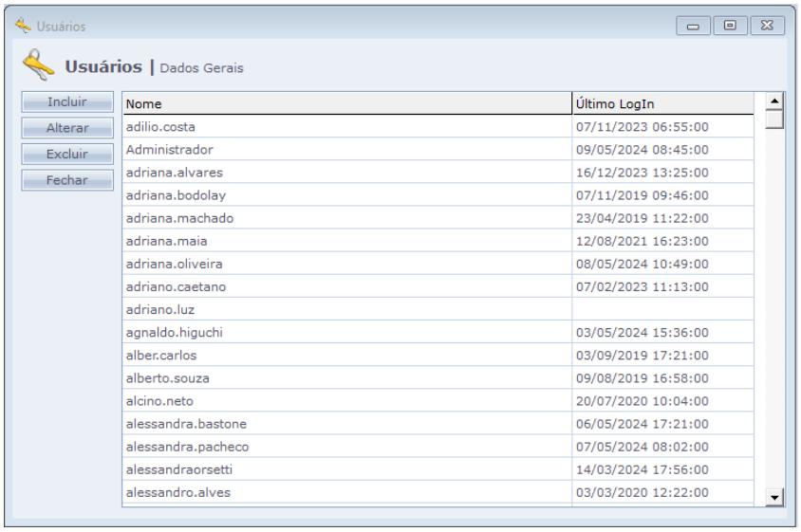Sort by the Nome column header

pos(346,103)
